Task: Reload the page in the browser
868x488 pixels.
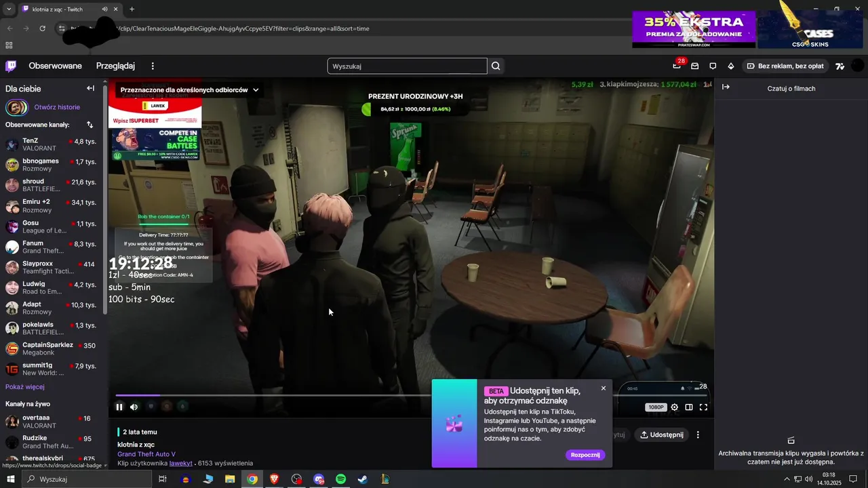Action: (x=43, y=28)
